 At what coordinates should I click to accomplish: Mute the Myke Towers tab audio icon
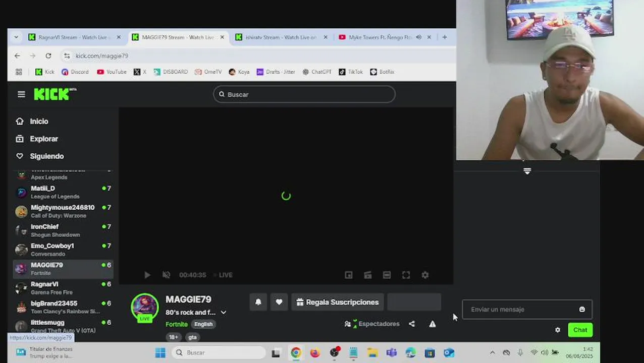pyautogui.click(x=418, y=37)
